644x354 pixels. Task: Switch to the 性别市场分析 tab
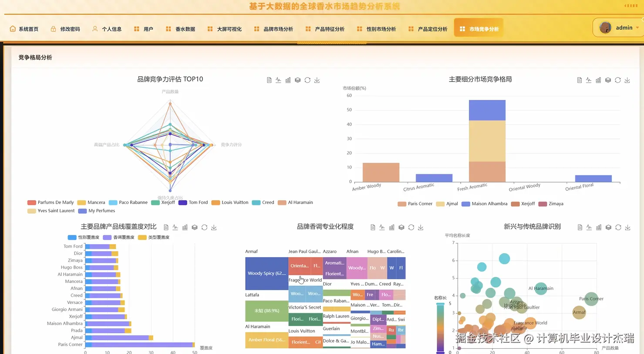coord(382,28)
